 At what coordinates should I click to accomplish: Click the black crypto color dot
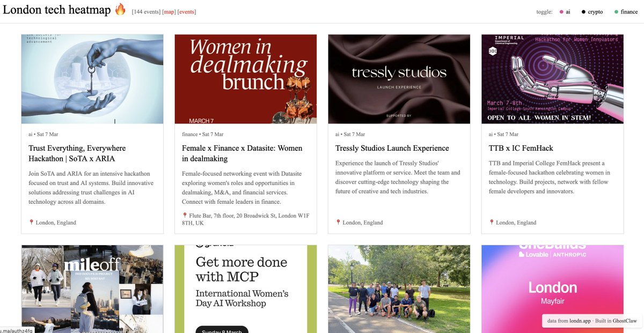(x=583, y=12)
